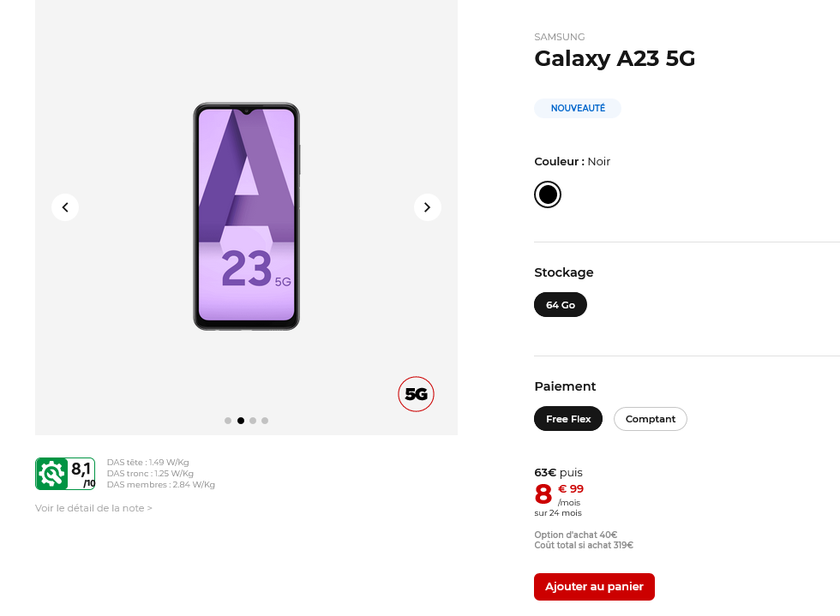Screen dimensions: 840x616
Task: Click the previous image arrow
Action: click(x=65, y=207)
